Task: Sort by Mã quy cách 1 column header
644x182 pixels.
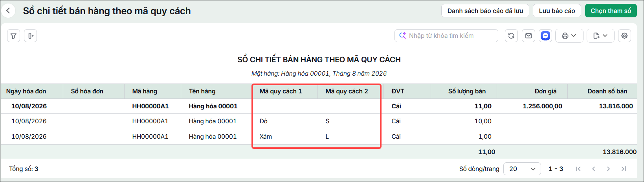Action: click(x=281, y=91)
